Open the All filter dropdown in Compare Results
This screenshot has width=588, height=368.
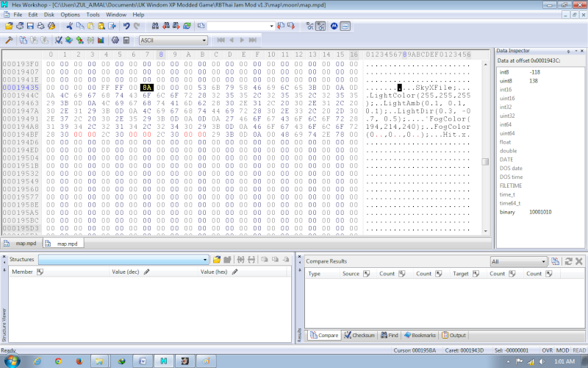click(544, 262)
